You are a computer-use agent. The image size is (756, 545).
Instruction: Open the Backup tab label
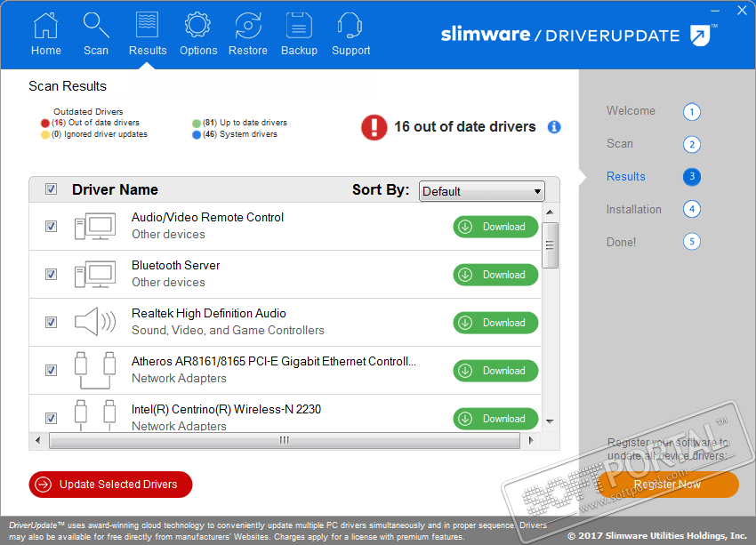point(299,51)
